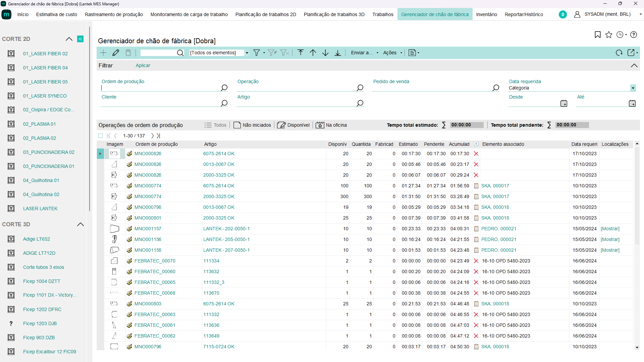Open the SYSADM user dropdown arrow
The width and height of the screenshot is (644, 362).
[641, 14]
